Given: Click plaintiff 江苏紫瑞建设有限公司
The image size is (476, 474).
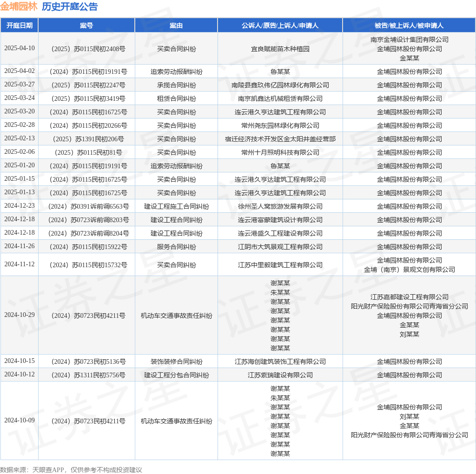Looking at the screenshot, I should pyautogui.click(x=280, y=375).
